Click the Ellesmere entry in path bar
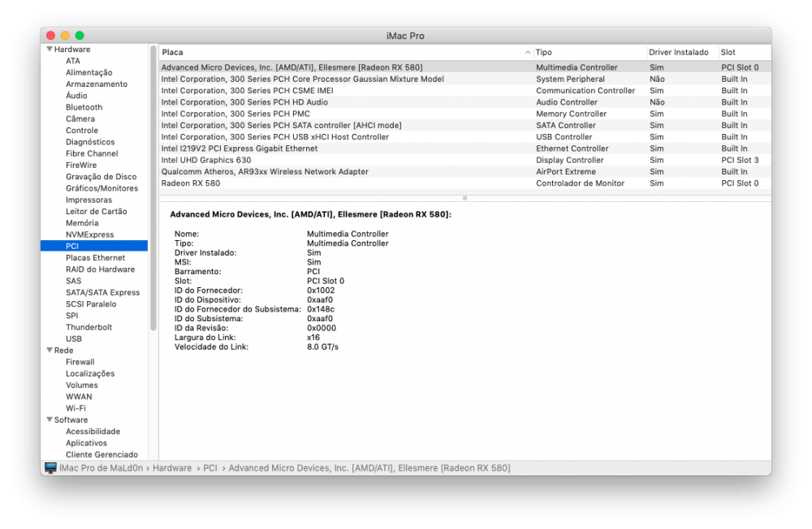This screenshot has width=812, height=529. pos(369,468)
